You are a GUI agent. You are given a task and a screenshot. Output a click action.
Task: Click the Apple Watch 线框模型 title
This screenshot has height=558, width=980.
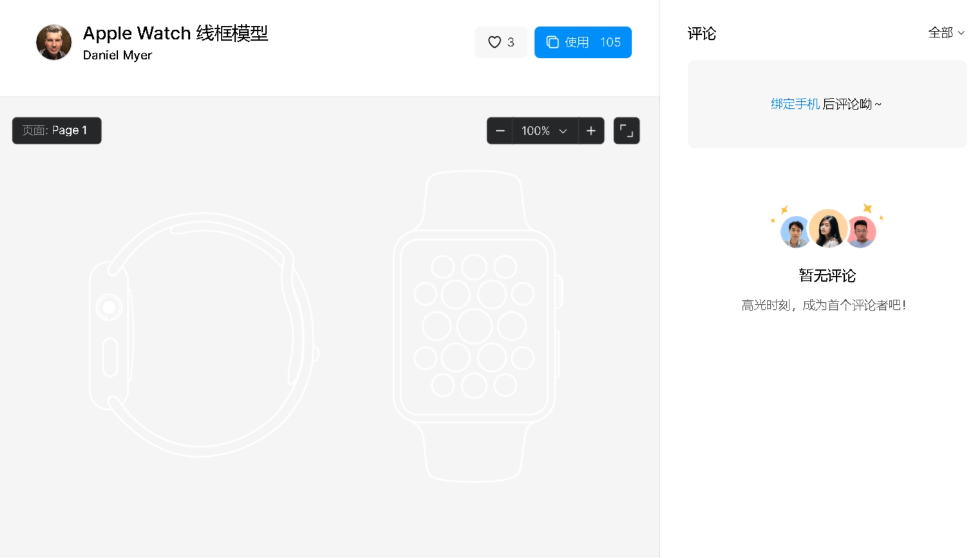pos(175,34)
